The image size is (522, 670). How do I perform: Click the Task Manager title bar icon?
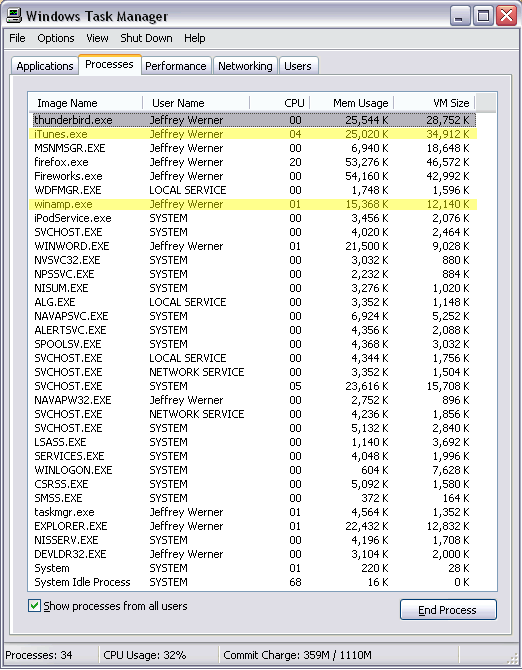tap(14, 16)
